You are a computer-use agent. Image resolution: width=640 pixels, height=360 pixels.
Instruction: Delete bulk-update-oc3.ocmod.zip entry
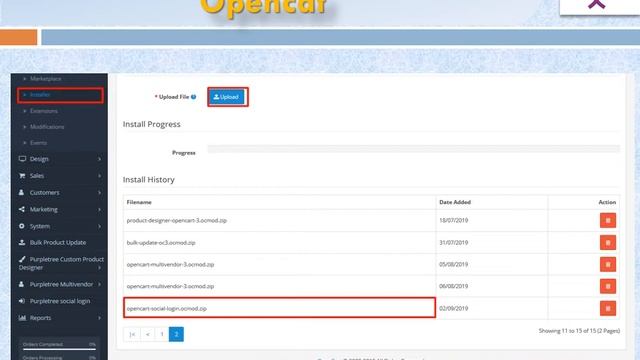tap(608, 242)
